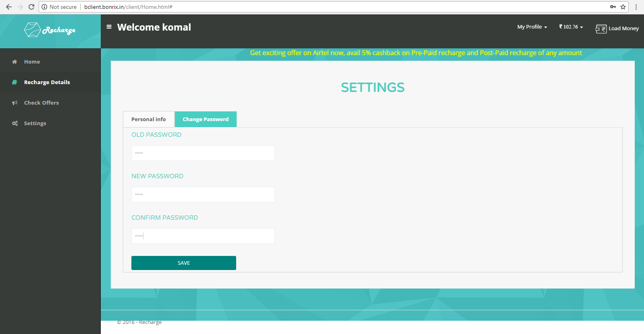Click the CONFIRM PASSWORD label
Screen dimensions: 644x334
[164, 218]
